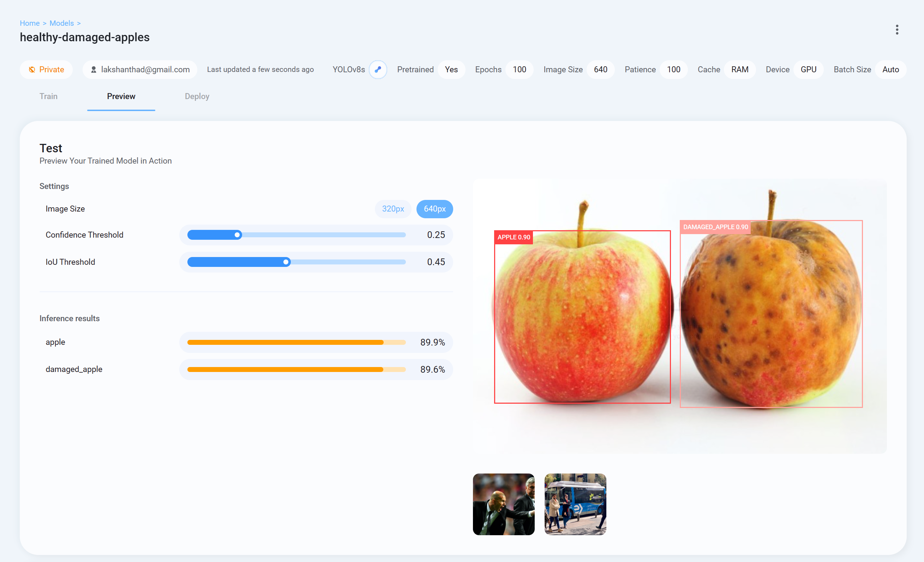The height and width of the screenshot is (562, 924).
Task: Expand the Device GPU dropdown
Action: click(809, 69)
